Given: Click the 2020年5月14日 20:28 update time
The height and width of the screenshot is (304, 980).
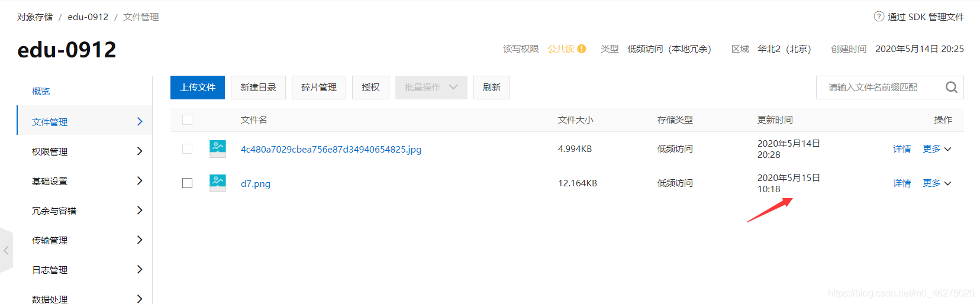Looking at the screenshot, I should [789, 149].
